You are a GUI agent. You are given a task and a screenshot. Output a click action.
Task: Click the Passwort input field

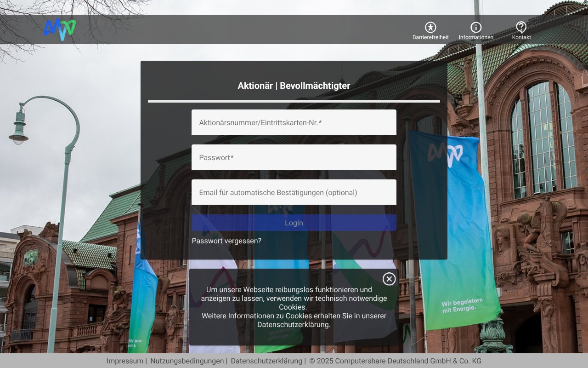[x=294, y=157]
